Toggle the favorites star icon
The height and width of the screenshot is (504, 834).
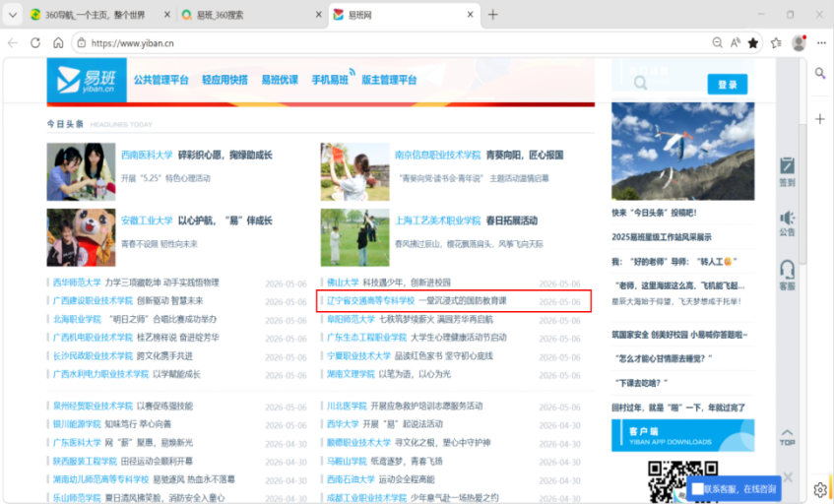click(x=753, y=43)
